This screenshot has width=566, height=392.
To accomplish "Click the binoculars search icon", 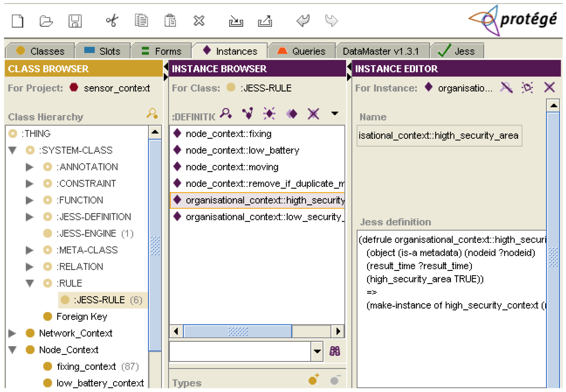I will tap(335, 351).
